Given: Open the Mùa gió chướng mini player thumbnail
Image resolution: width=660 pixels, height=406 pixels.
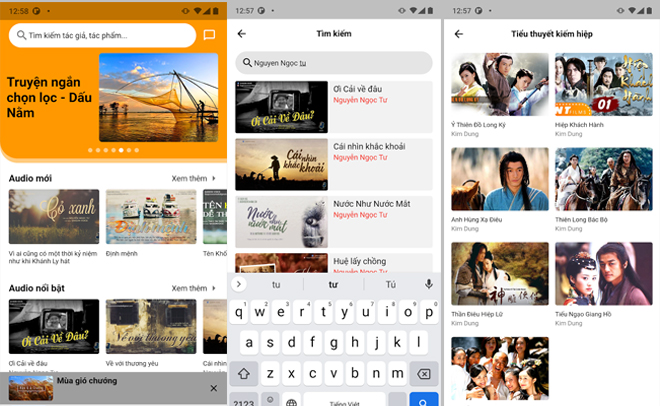Looking at the screenshot, I should coord(31,388).
